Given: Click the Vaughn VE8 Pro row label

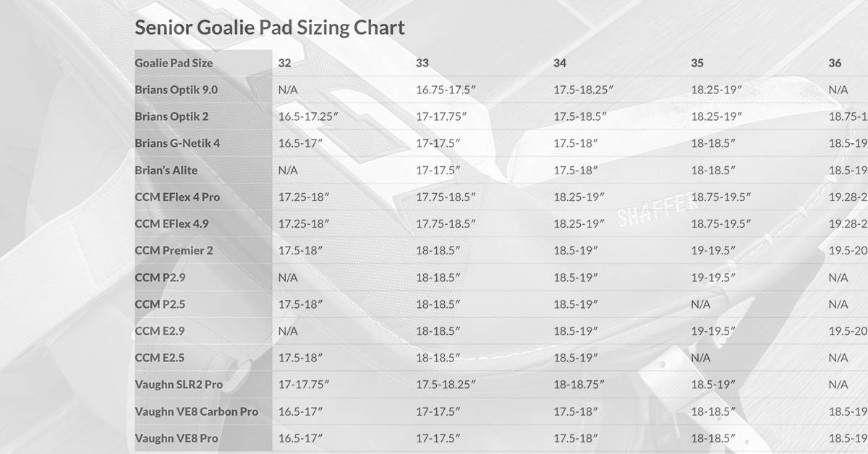Looking at the screenshot, I should (176, 438).
